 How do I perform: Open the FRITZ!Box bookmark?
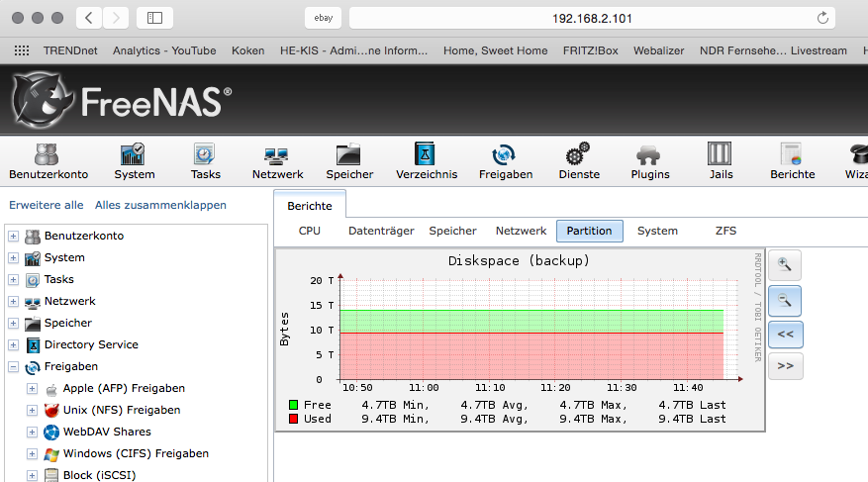pyautogui.click(x=590, y=50)
